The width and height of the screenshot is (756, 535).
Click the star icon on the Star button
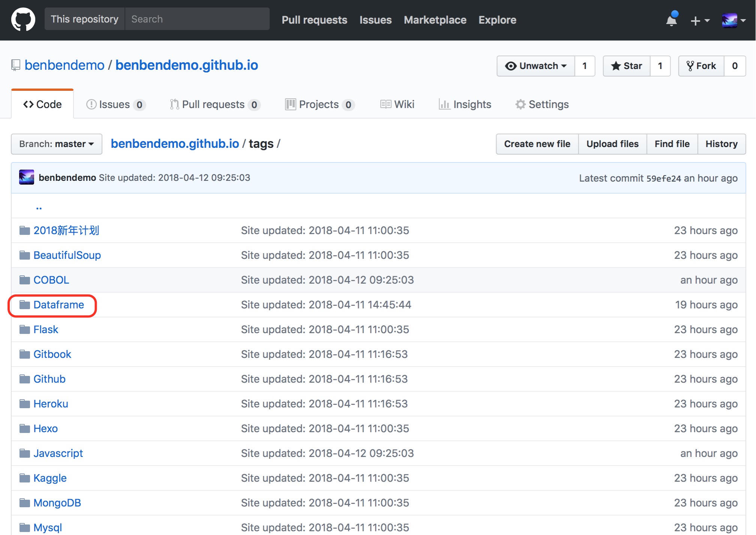(616, 66)
